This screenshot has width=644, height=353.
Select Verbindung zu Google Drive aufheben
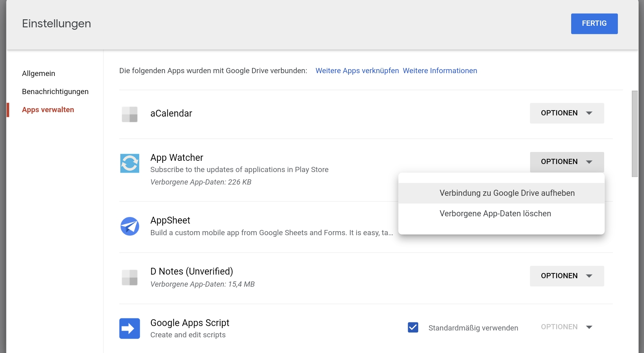point(507,193)
